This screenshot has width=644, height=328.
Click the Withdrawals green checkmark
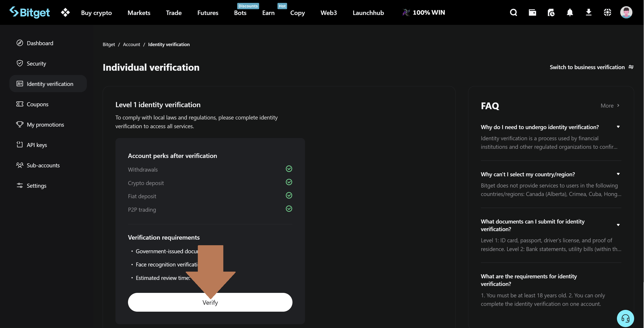289,169
